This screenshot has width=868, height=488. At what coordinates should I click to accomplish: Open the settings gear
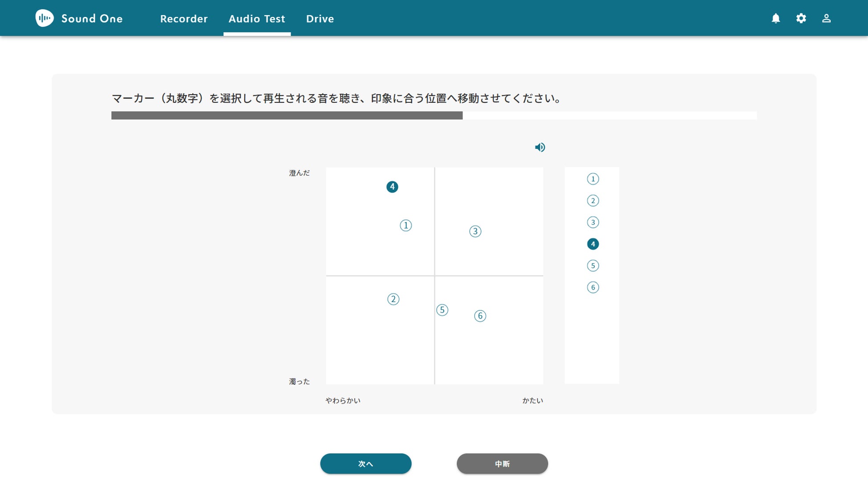pyautogui.click(x=801, y=18)
